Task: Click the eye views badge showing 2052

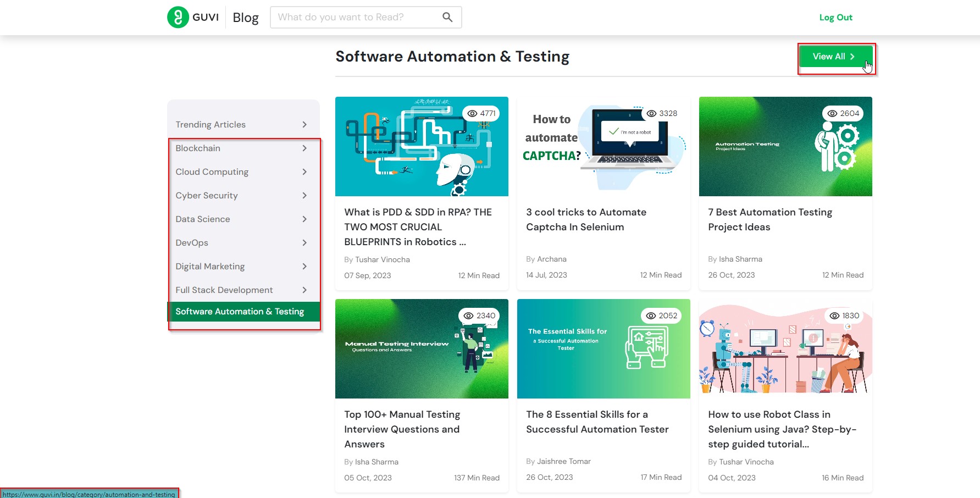Action: point(661,316)
